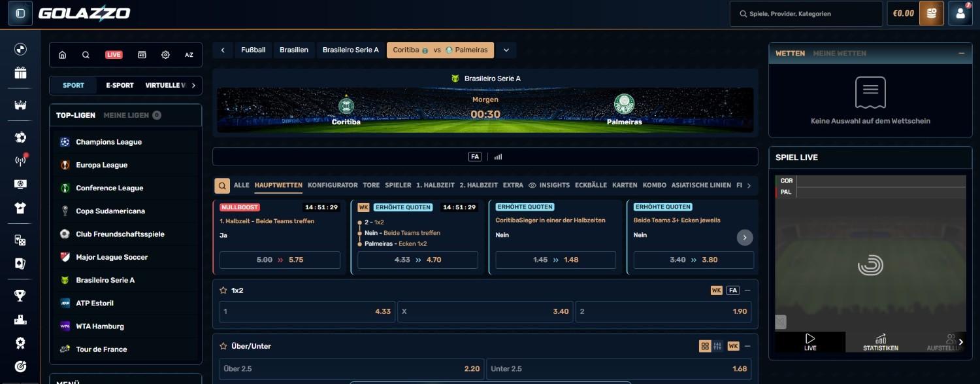Click the target dart icon in left rail
Screen dimensions: 980x384
point(20,366)
